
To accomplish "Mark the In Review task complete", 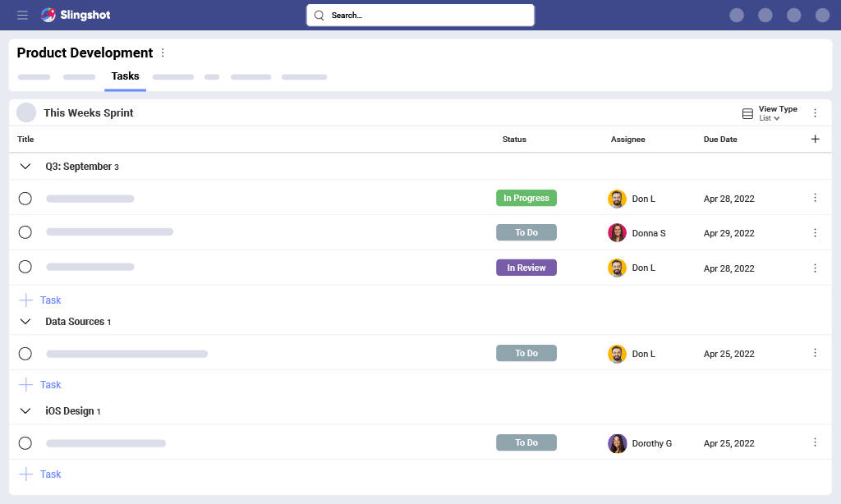I will coord(25,267).
